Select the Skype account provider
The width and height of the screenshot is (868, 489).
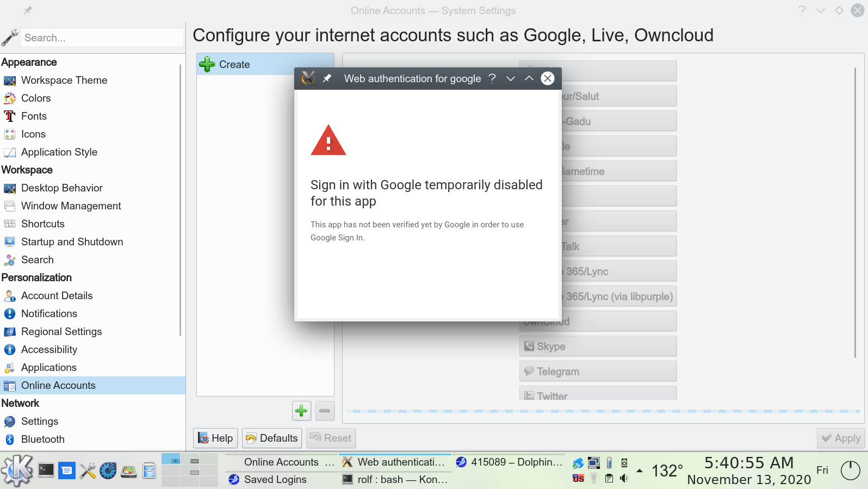(598, 346)
